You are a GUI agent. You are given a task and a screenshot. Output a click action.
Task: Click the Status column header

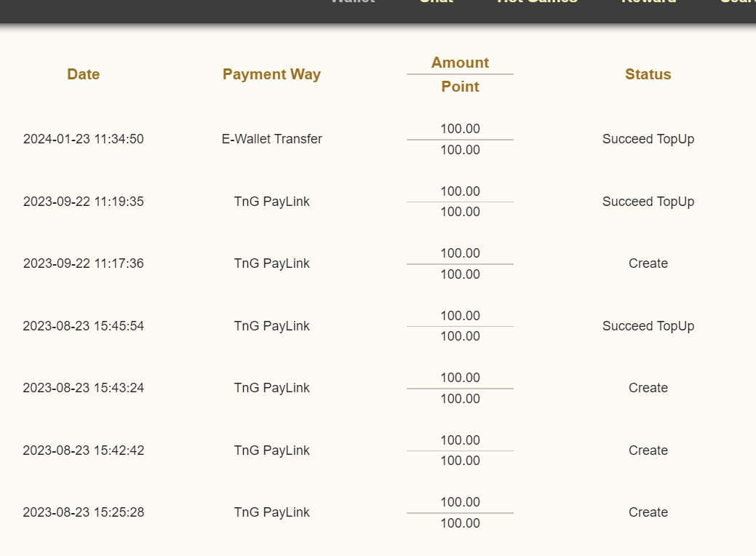coord(648,74)
